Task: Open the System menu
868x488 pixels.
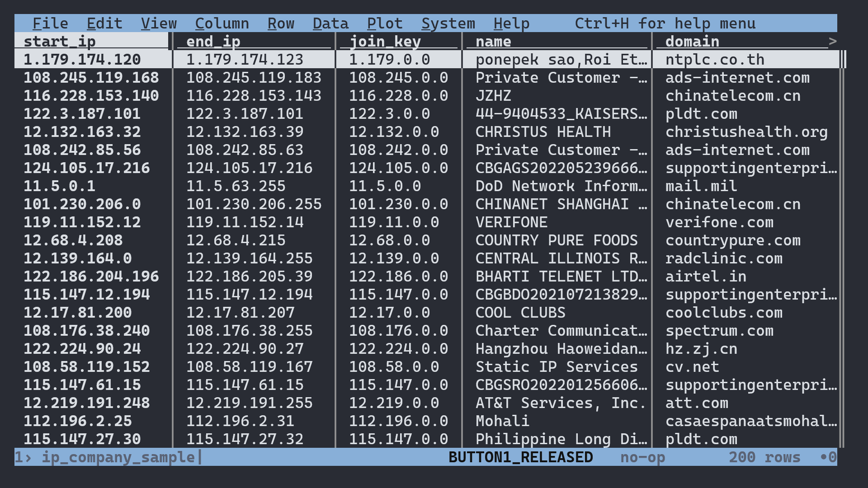Action: 448,23
